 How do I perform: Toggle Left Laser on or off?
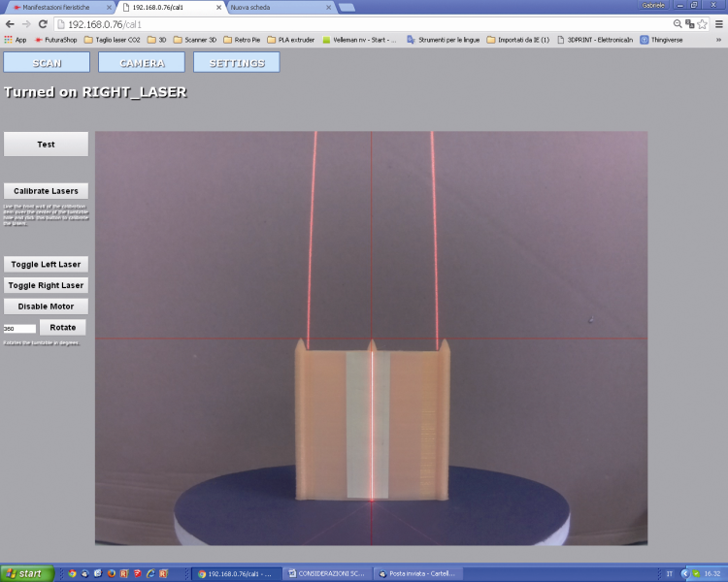(46, 264)
